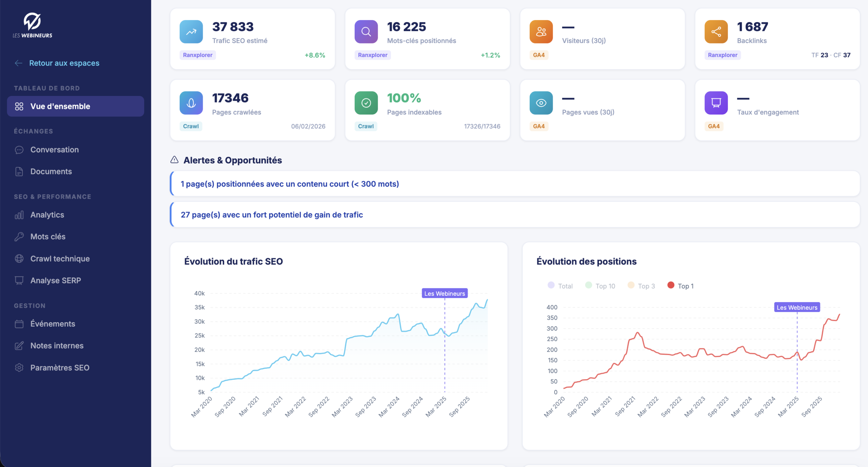Click the Alertes & Opportunités warning icon
This screenshot has height=467, width=868.
click(174, 160)
